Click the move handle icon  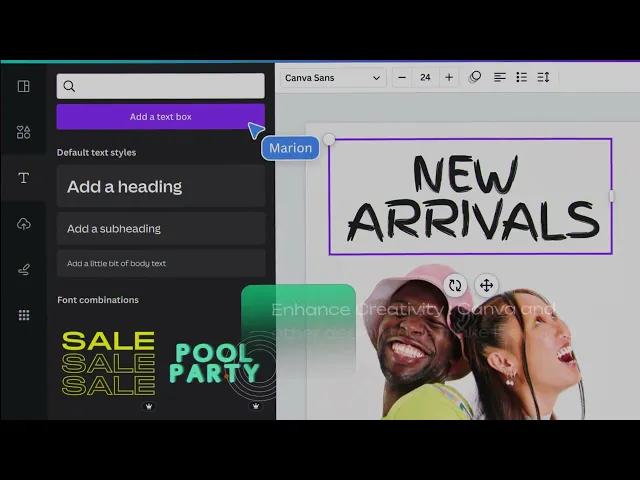[487, 285]
